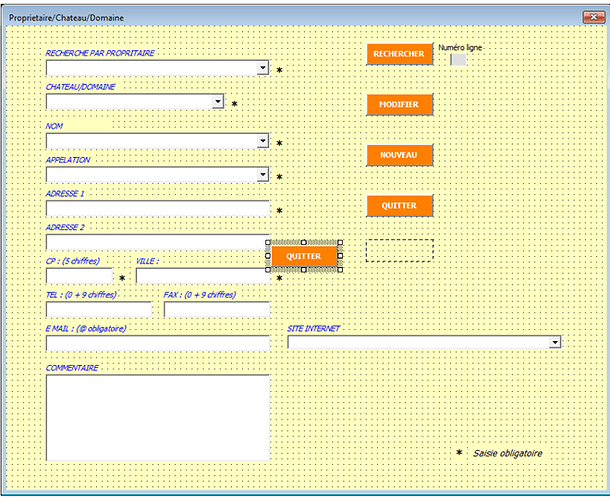
Task: Open the RECHERCHE PAR PROPRITAIRE dropdown arrow
Action: [x=263, y=68]
